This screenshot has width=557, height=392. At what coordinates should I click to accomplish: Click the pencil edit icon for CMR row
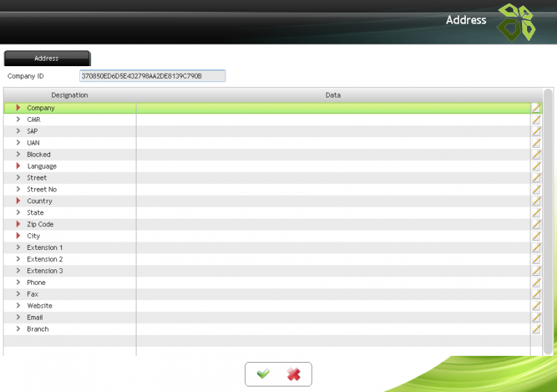click(x=536, y=120)
